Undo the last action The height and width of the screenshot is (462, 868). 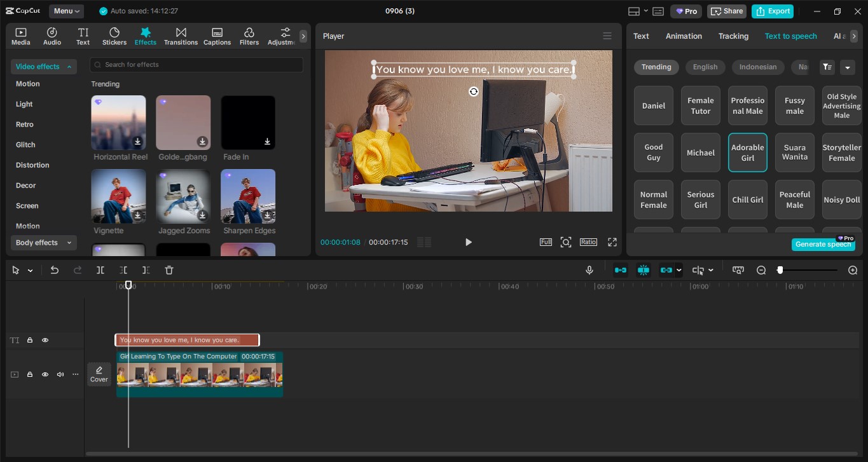(55, 270)
